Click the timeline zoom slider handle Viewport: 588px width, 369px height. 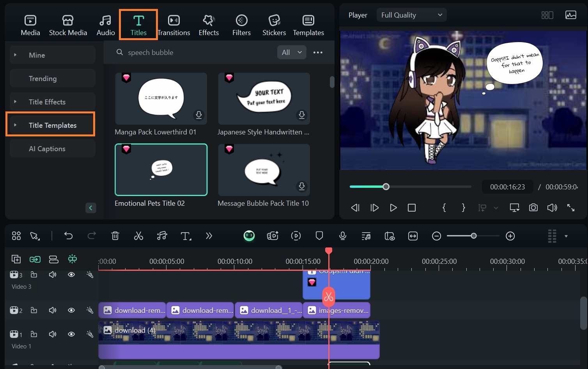[x=474, y=236]
